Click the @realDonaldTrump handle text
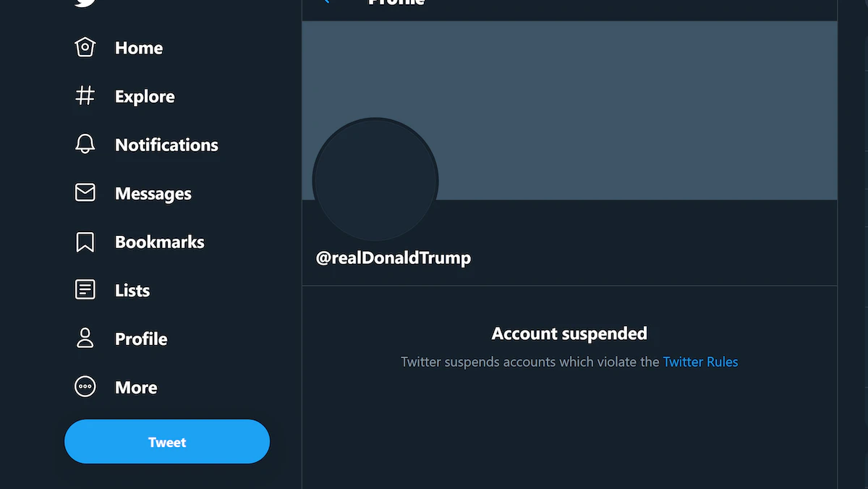 (x=393, y=258)
